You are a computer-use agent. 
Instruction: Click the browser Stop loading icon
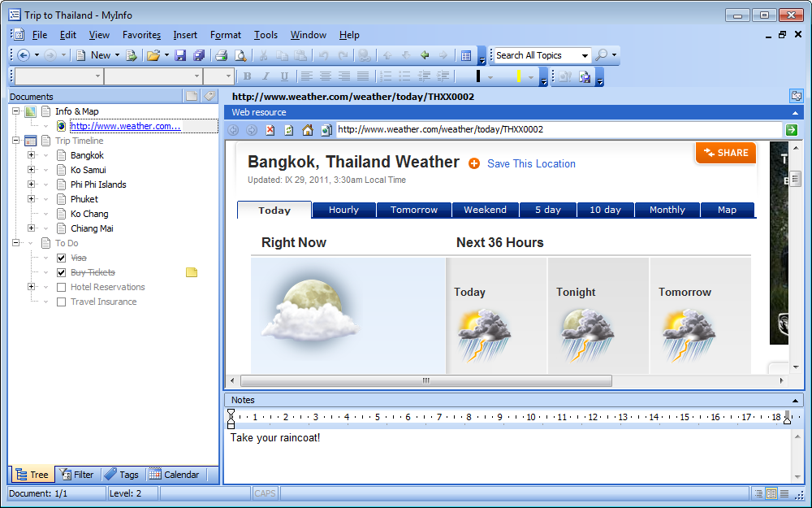(270, 130)
